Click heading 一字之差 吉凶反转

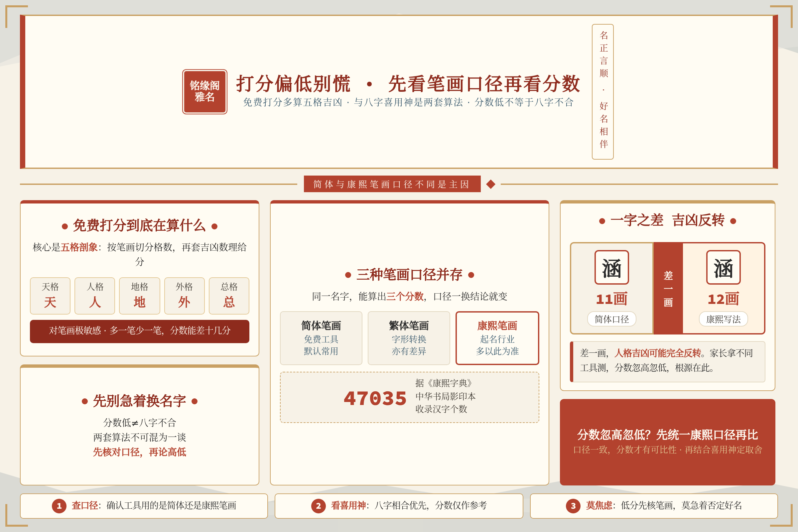pyautogui.click(x=667, y=220)
